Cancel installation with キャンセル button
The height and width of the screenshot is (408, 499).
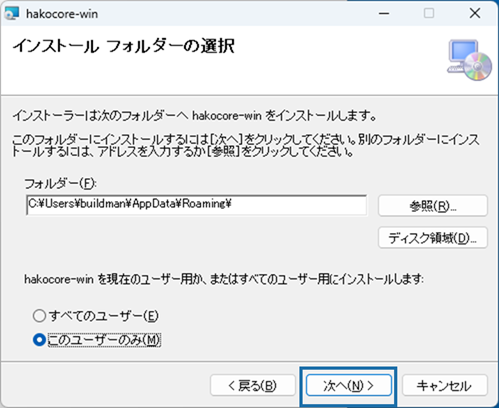pos(445,385)
